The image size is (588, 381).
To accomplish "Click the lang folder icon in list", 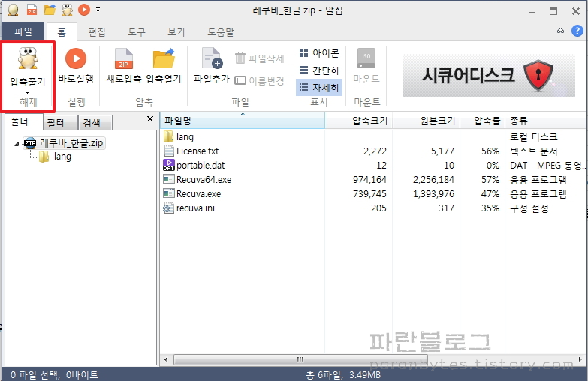I will point(169,136).
